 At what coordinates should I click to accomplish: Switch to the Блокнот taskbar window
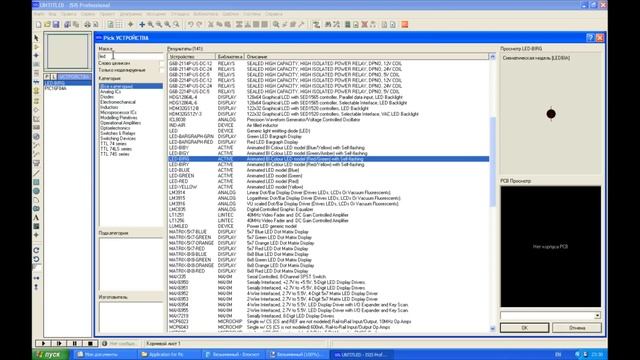click(233, 354)
